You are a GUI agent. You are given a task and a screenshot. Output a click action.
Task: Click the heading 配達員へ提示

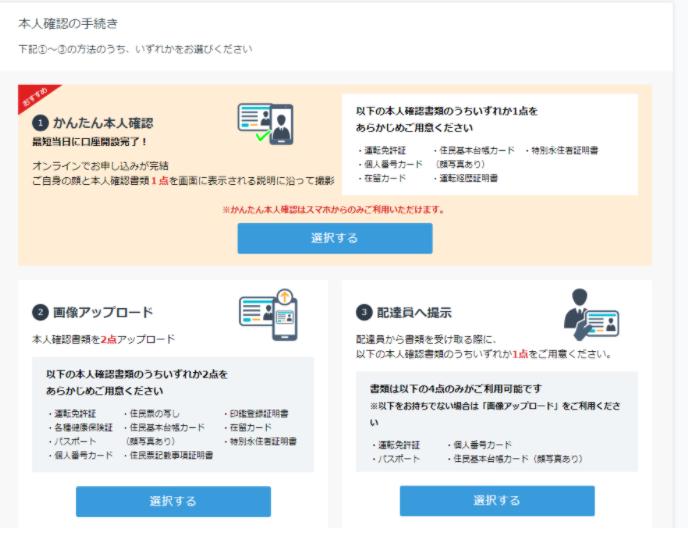click(414, 313)
